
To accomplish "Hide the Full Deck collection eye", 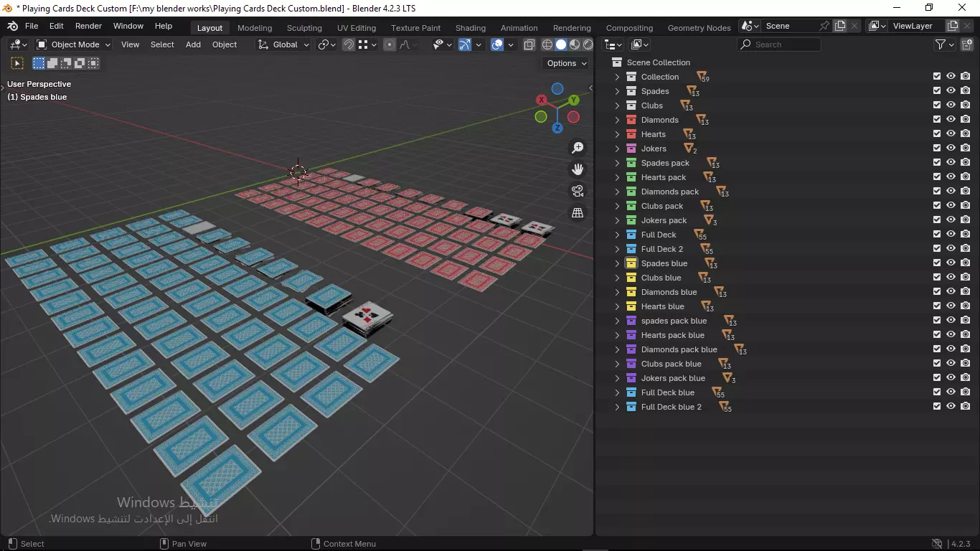I will pos(951,234).
